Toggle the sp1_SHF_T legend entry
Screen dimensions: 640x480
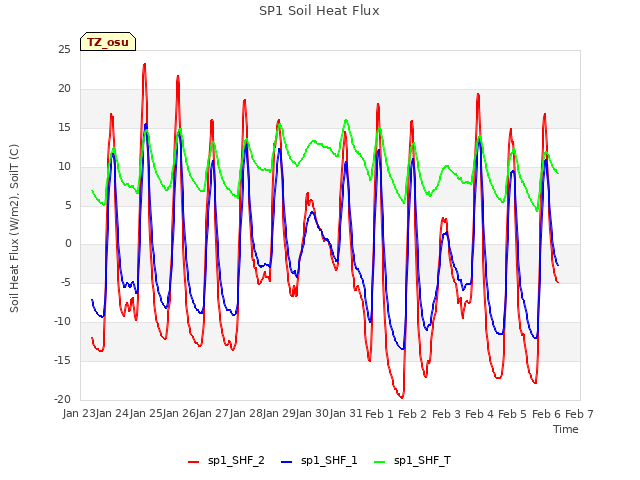coord(412,461)
